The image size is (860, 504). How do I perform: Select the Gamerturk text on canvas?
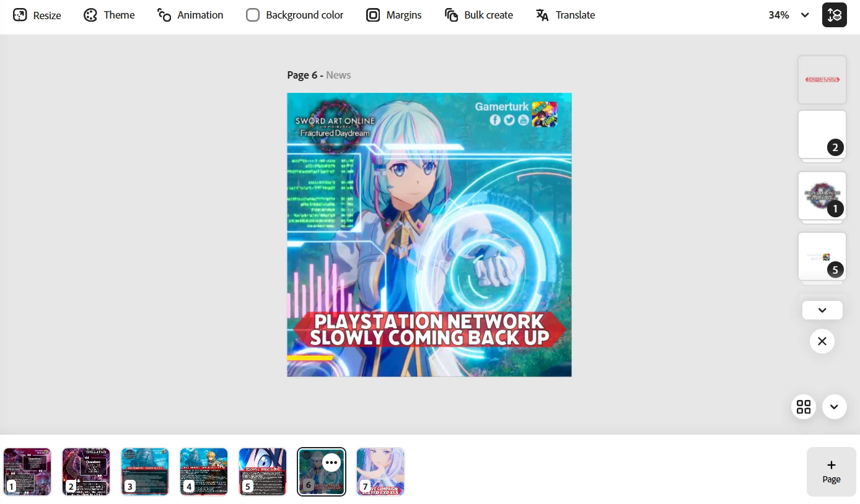click(x=502, y=106)
